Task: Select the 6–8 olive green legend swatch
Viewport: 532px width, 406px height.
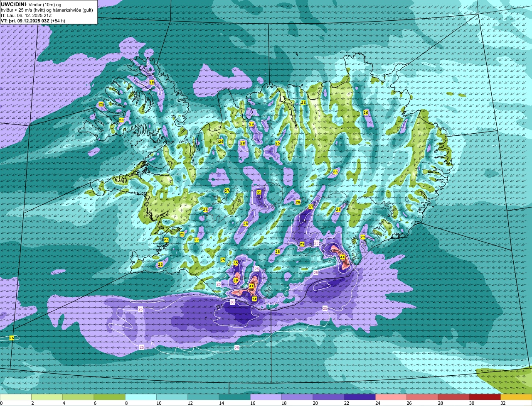Action: 109,397
